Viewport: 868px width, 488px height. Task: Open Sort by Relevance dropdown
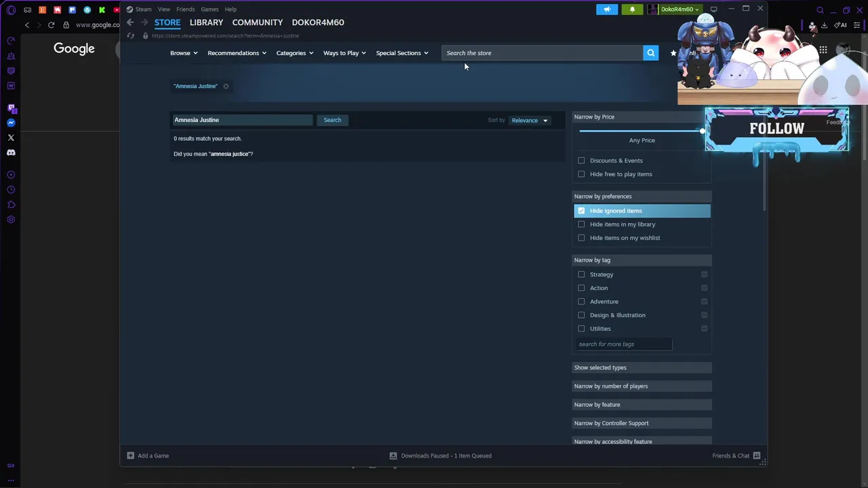530,121
